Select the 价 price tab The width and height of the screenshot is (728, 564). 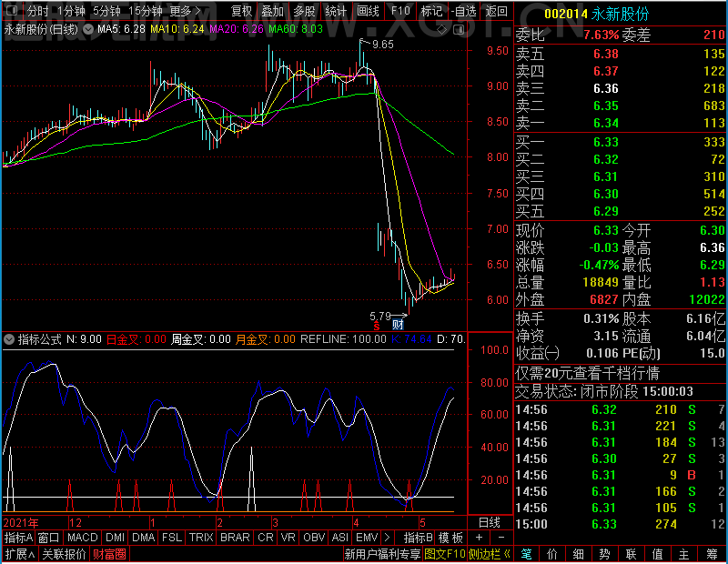552,554
